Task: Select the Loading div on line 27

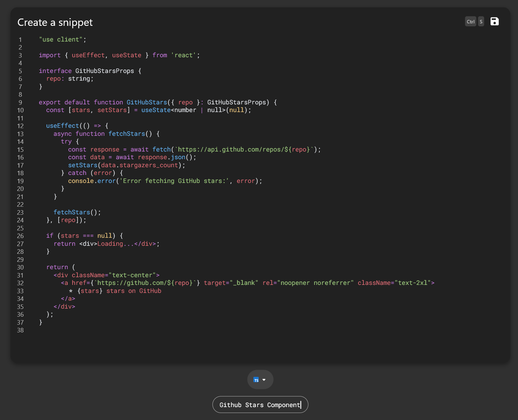Action: (x=118, y=244)
